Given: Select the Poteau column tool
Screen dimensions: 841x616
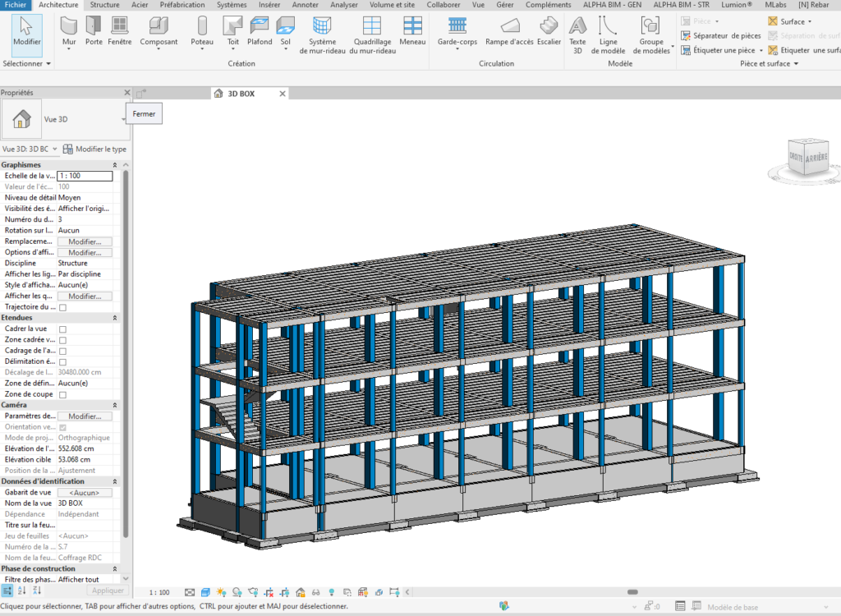Looking at the screenshot, I should click(x=202, y=32).
